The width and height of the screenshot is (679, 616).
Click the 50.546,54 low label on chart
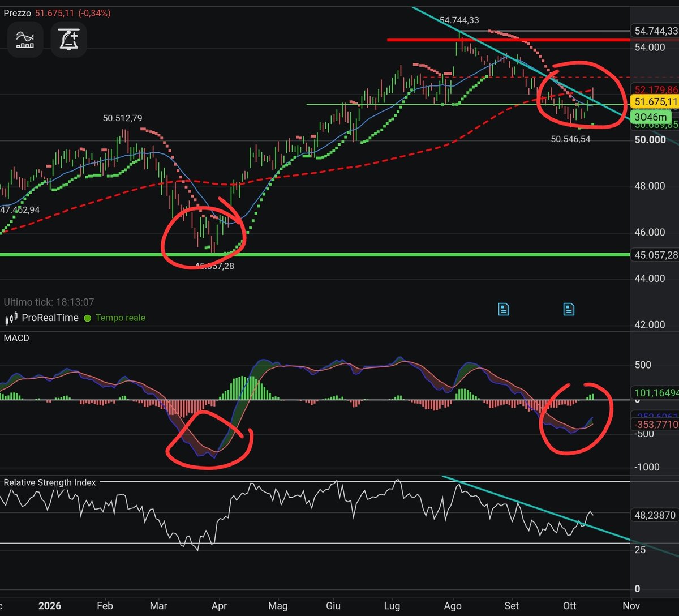tap(570, 139)
